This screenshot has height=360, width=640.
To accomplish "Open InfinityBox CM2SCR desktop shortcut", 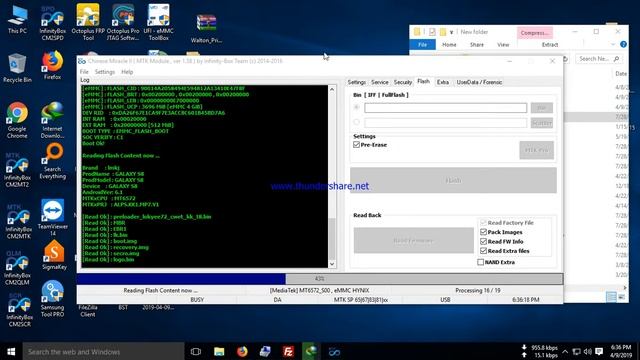I will pos(19,309).
